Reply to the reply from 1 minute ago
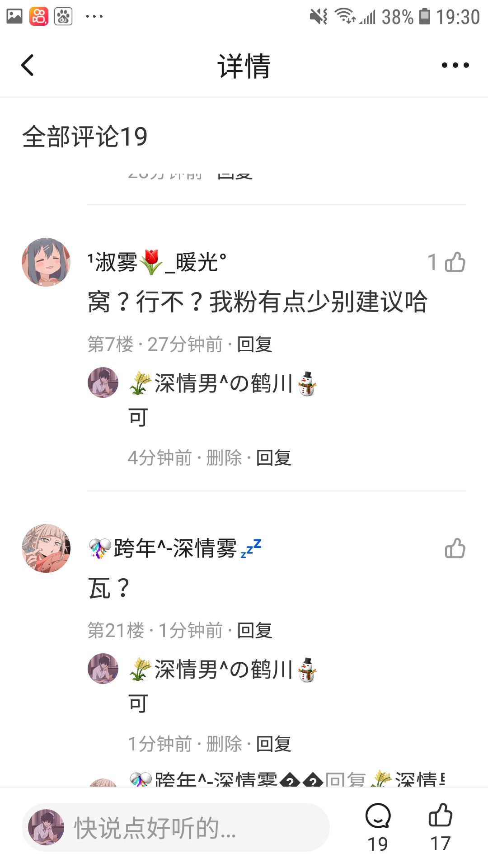Screen dimensions: 488x868 274,744
